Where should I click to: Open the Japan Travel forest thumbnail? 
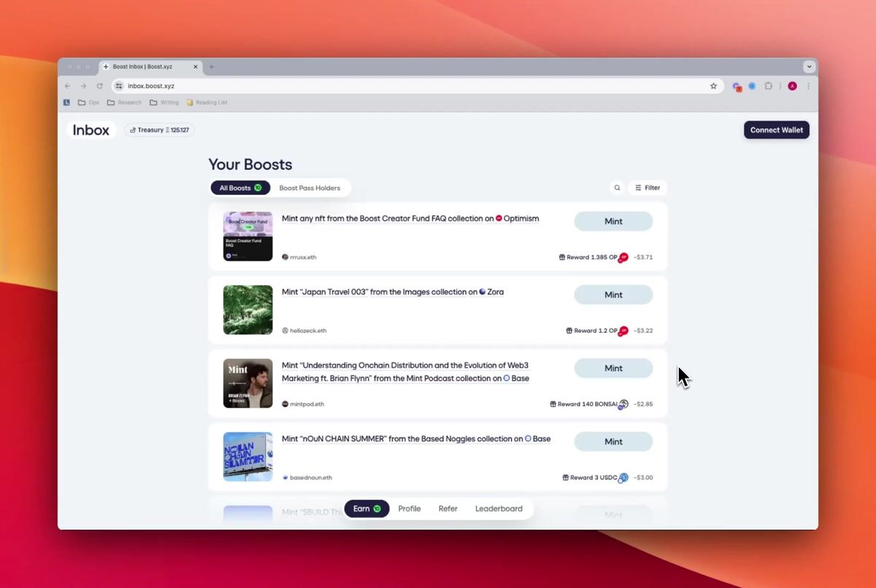(x=247, y=310)
